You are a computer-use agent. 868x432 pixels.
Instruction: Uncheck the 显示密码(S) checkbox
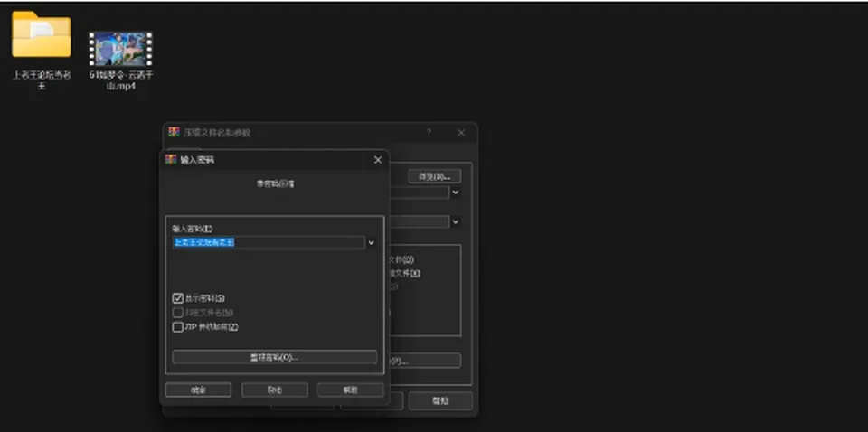[178, 298]
